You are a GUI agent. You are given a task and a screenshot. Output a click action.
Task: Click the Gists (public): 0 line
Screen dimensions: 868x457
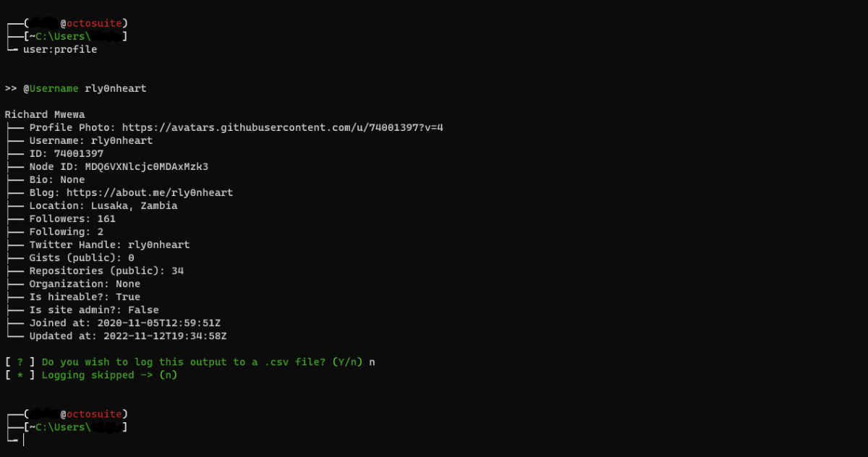(x=82, y=257)
